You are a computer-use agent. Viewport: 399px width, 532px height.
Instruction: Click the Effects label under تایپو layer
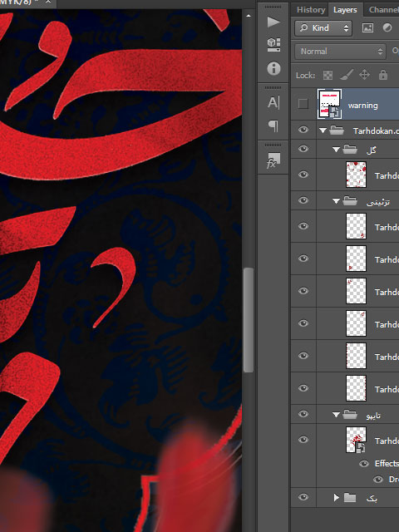tap(387, 464)
